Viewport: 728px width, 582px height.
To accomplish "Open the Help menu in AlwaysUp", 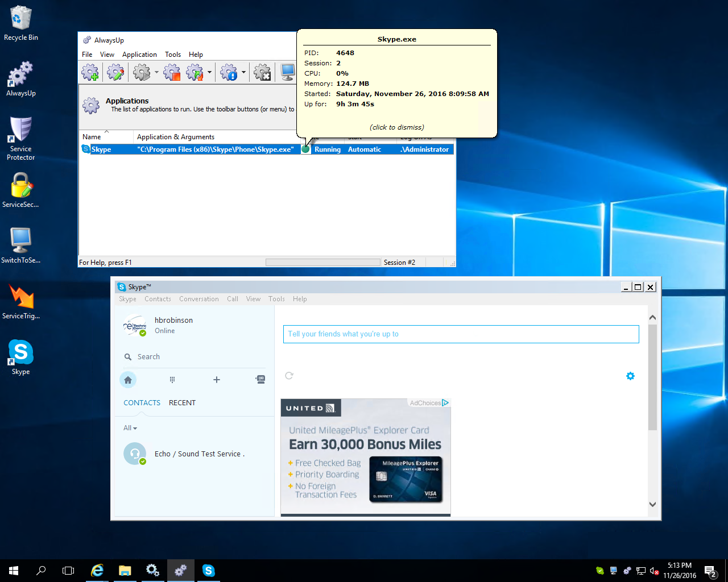I will coord(196,55).
